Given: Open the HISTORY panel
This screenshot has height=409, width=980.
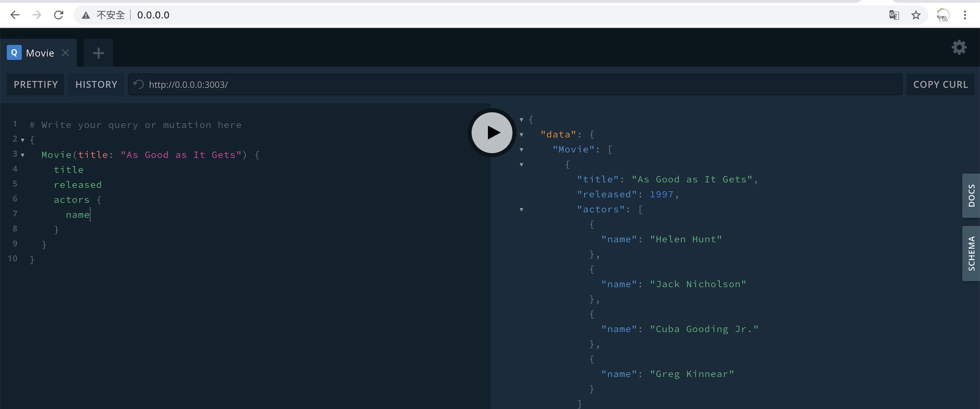Looking at the screenshot, I should coord(96,84).
